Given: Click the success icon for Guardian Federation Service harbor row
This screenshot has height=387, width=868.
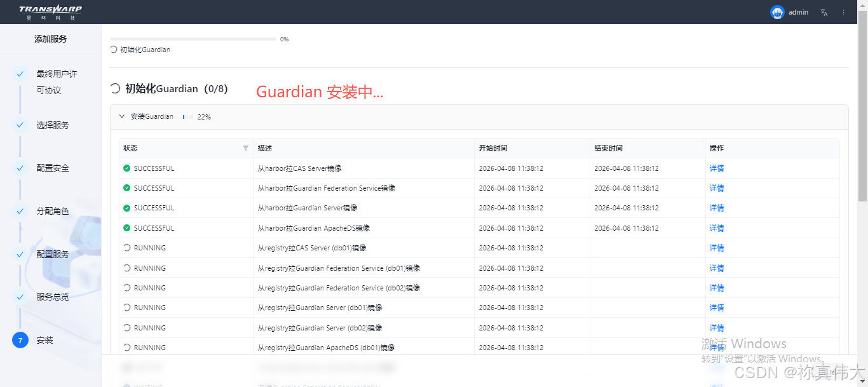Looking at the screenshot, I should 127,188.
